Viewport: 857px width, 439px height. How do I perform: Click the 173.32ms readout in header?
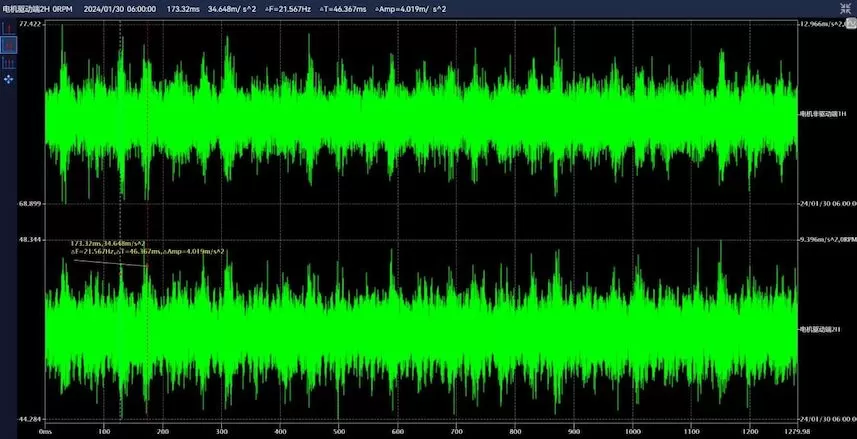pos(182,8)
